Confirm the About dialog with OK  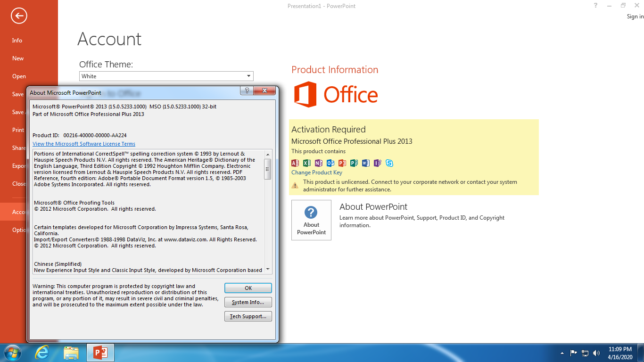click(248, 288)
